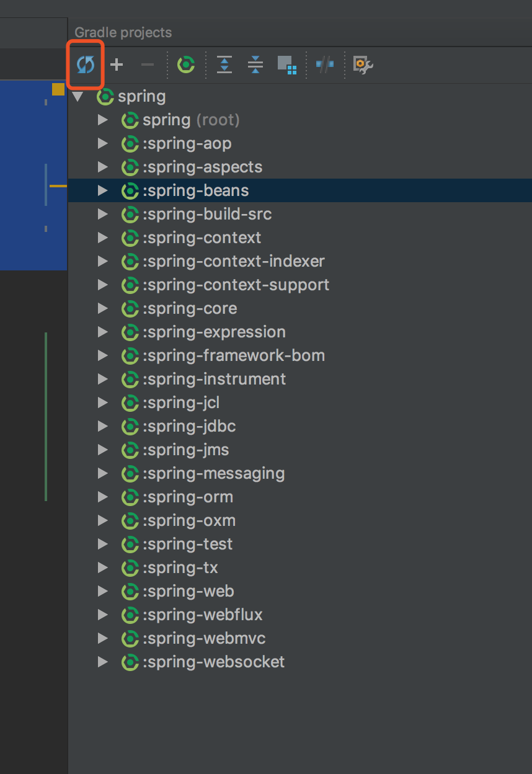
Task: Expand the :spring-webmvc module arrow
Action: point(103,639)
